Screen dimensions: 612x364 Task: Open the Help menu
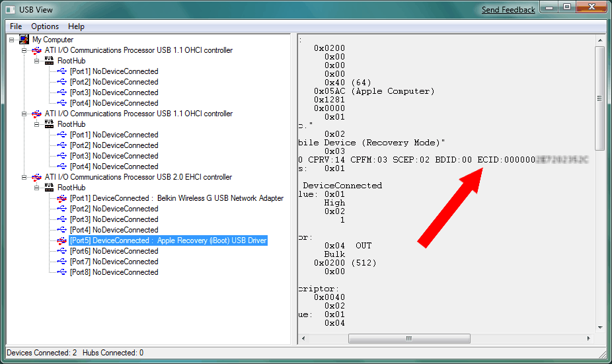click(x=76, y=26)
